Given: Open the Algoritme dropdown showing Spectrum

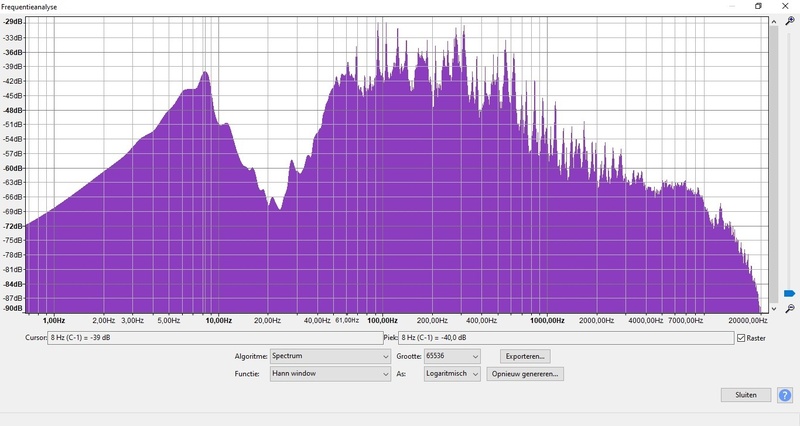Looking at the screenshot, I should point(331,356).
